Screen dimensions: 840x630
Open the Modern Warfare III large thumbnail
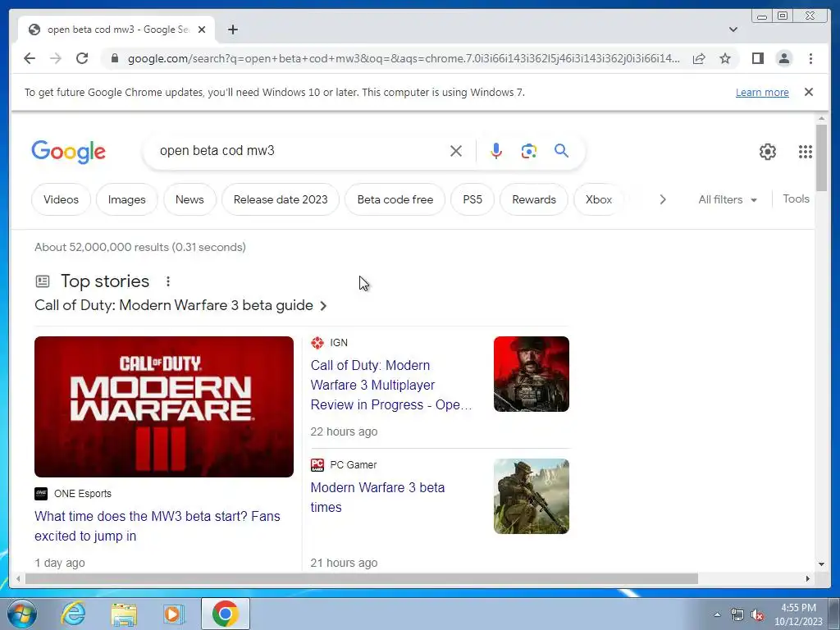pyautogui.click(x=164, y=407)
